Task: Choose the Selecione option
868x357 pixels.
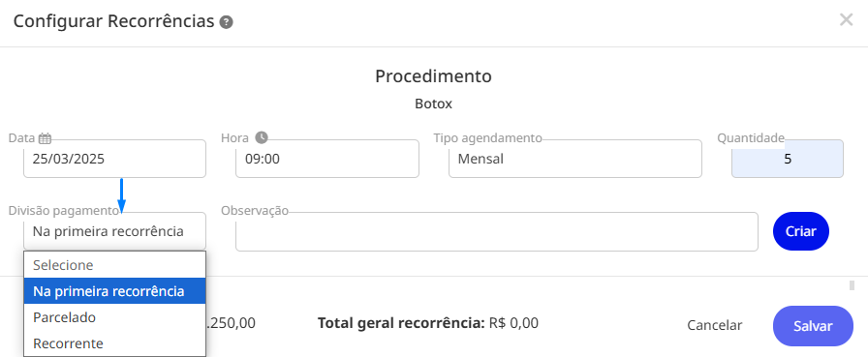Action: coord(114,265)
